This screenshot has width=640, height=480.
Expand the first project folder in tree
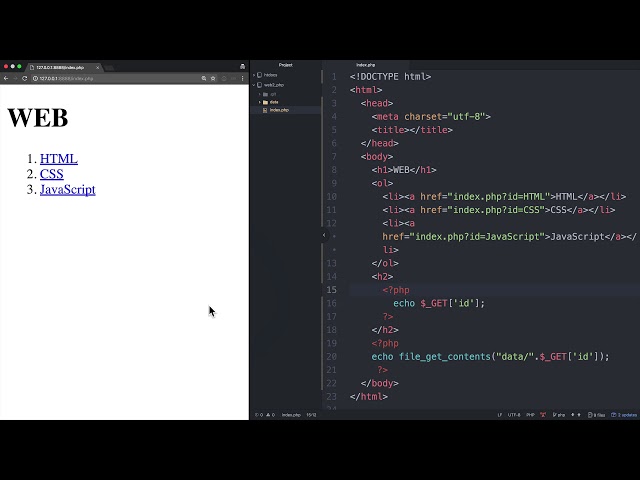[254, 75]
